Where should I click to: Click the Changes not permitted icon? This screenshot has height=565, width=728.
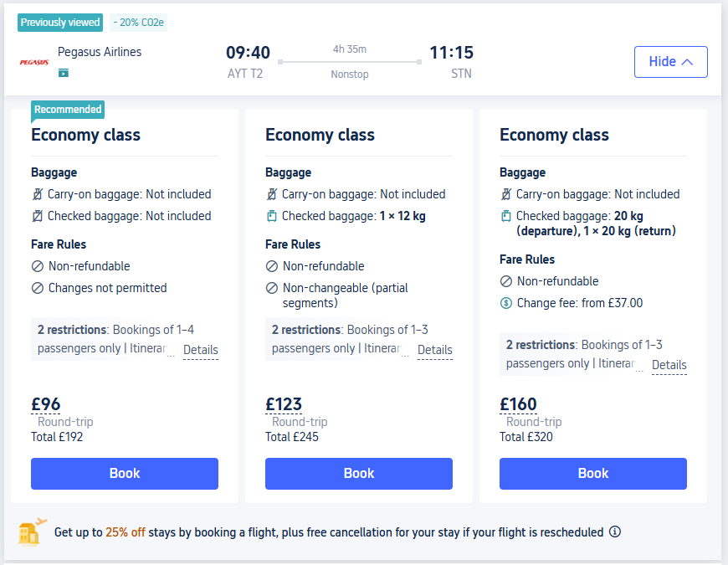click(x=37, y=288)
